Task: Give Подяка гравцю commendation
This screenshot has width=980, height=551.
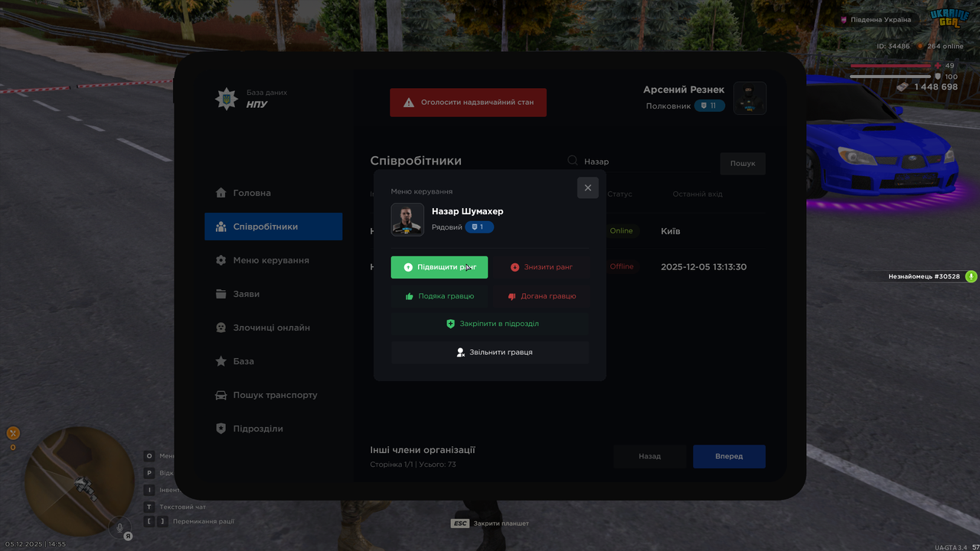Action: coord(439,296)
